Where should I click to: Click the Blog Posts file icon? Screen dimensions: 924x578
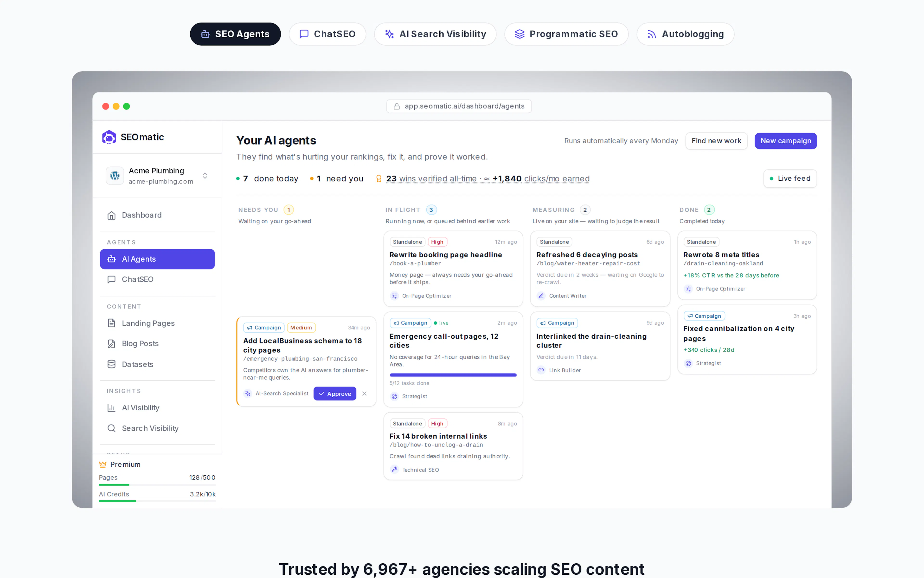point(111,344)
